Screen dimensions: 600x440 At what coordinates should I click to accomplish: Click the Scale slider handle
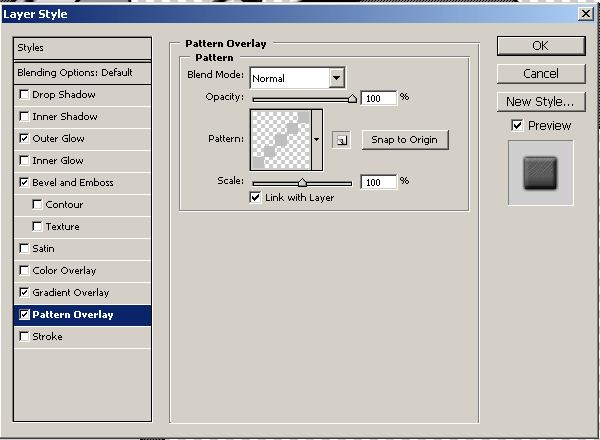(302, 183)
